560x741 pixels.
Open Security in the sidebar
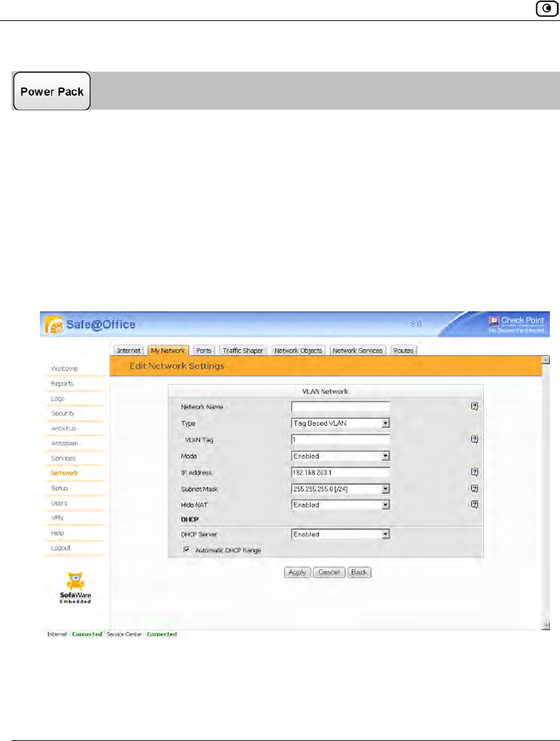(x=63, y=413)
